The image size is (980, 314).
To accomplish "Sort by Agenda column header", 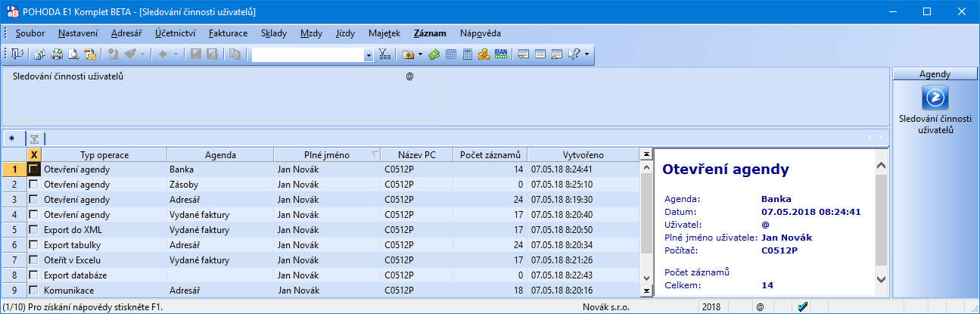I will (220, 154).
